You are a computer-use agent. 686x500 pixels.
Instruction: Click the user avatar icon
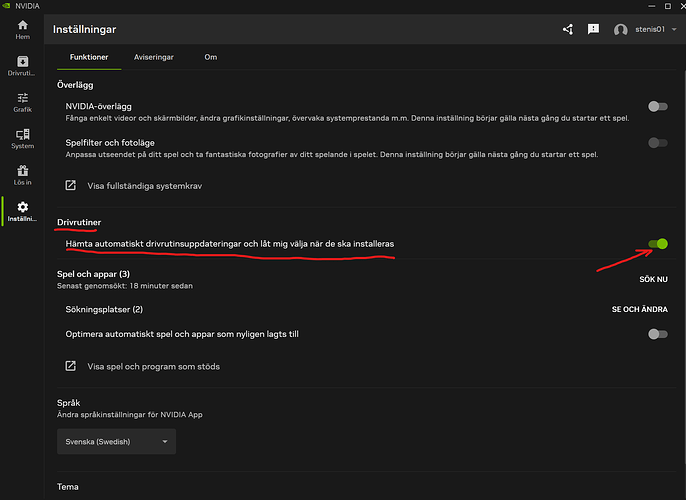pyautogui.click(x=620, y=30)
